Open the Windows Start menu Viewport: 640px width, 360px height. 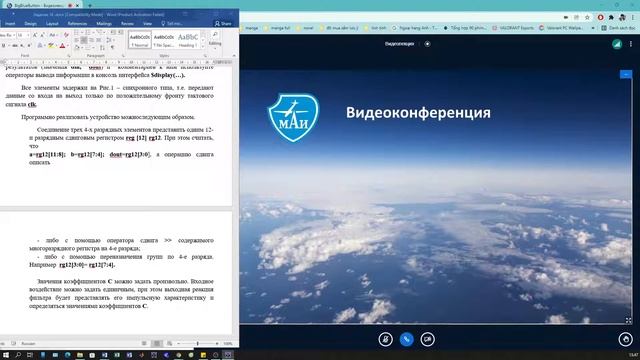(6, 355)
